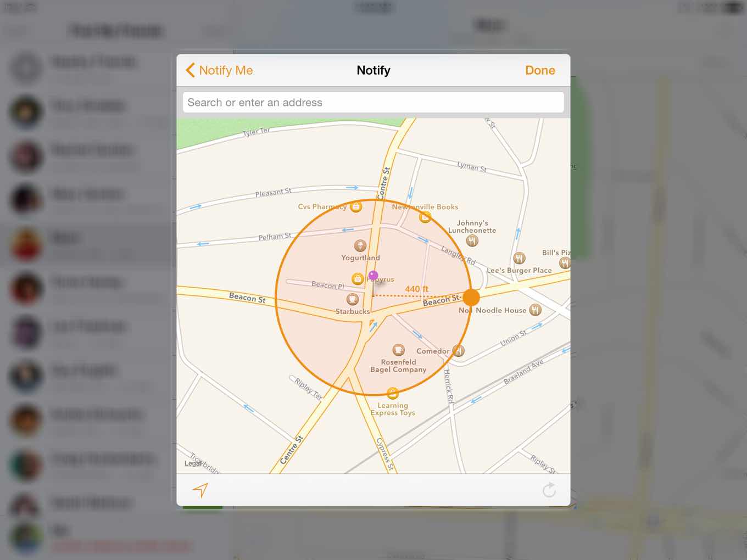
Task: Tap the Starbucks coffee icon
Action: (353, 299)
